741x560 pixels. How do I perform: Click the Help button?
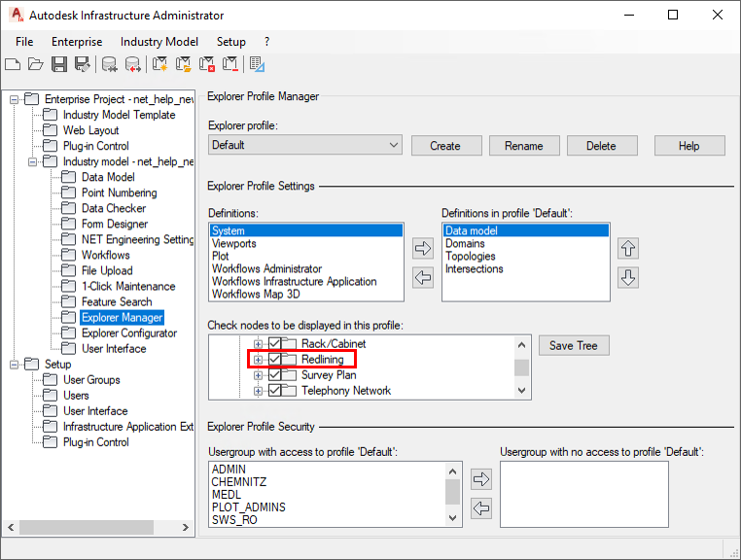coord(689,146)
